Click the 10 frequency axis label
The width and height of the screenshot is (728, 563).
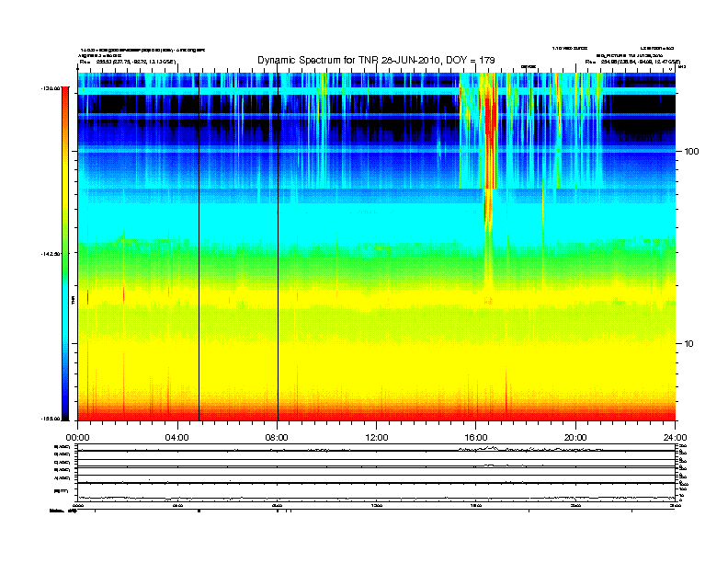click(x=689, y=344)
